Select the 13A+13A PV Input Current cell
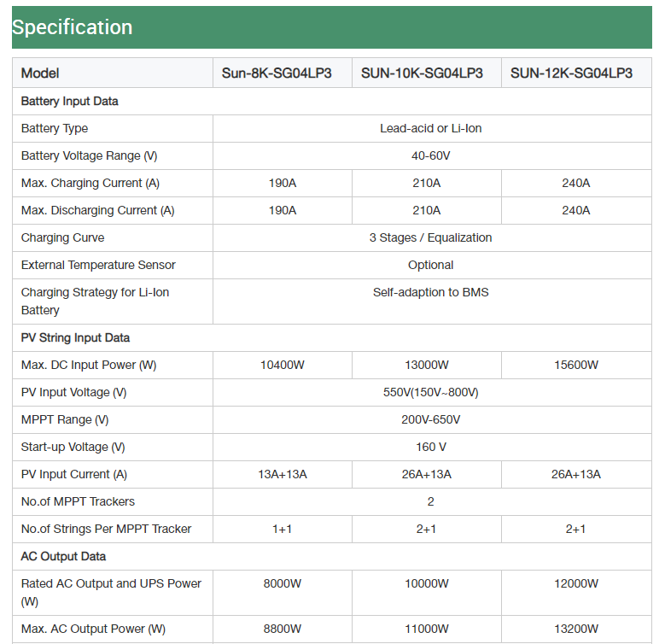The height and width of the screenshot is (644, 665). [283, 474]
